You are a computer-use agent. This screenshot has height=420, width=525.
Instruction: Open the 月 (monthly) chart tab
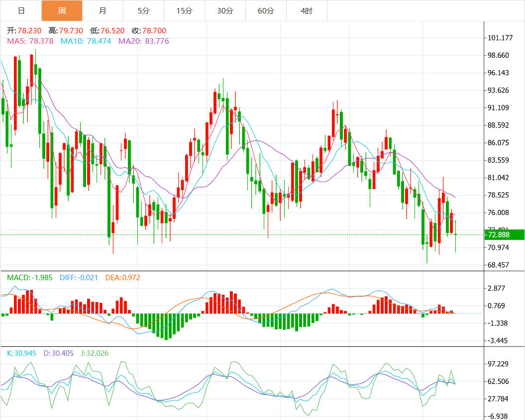coord(103,10)
